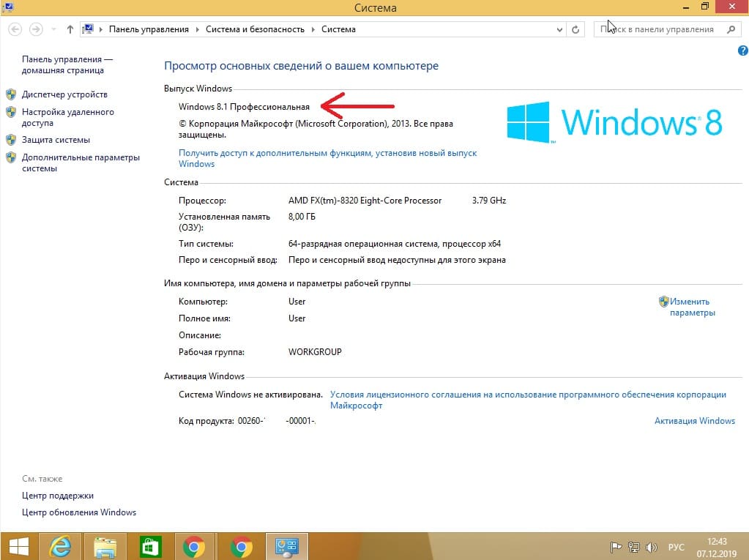Open "Центр обновления Windows" link

(79, 512)
